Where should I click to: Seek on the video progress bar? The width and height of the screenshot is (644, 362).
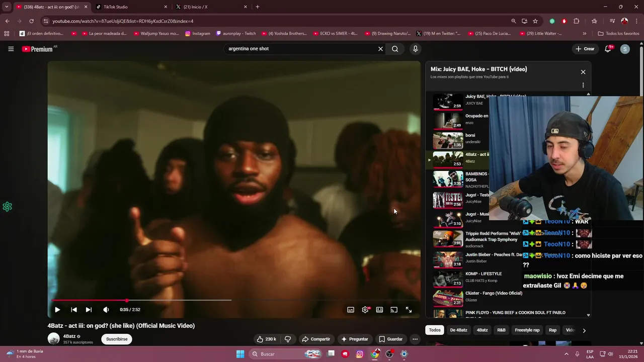(234, 300)
